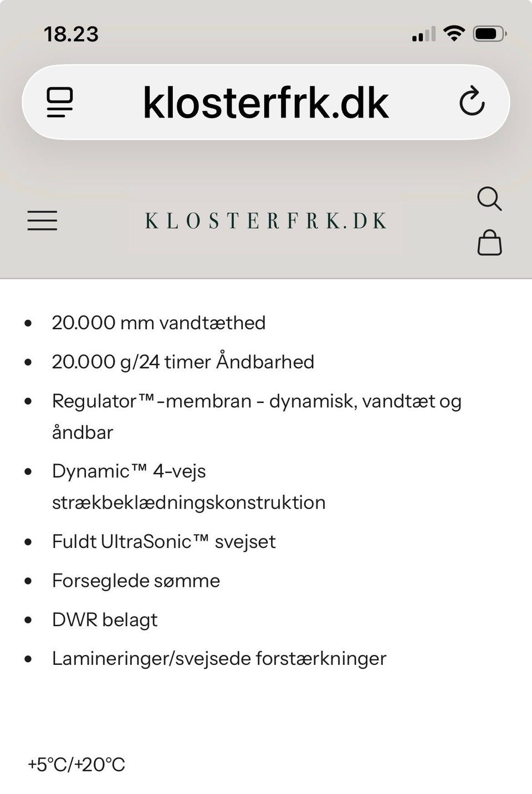Reload the page in address bar
532x794 pixels.
point(472,101)
